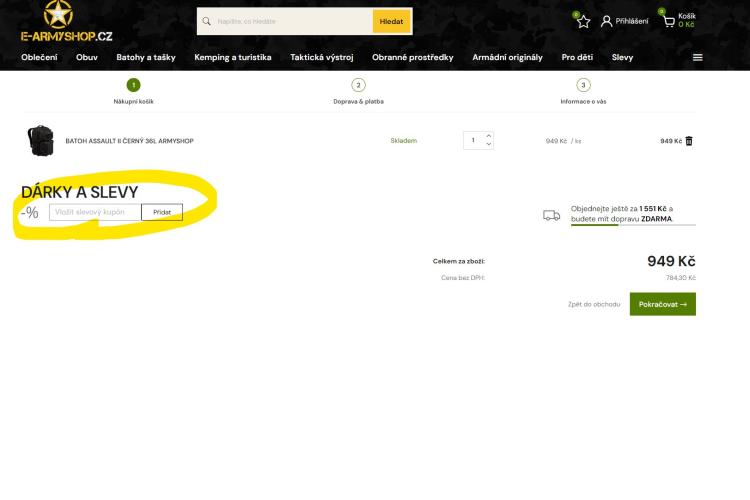Decrease quantity with down arrow
Image resolution: width=750 pixels, height=500 pixels.
tap(488, 144)
